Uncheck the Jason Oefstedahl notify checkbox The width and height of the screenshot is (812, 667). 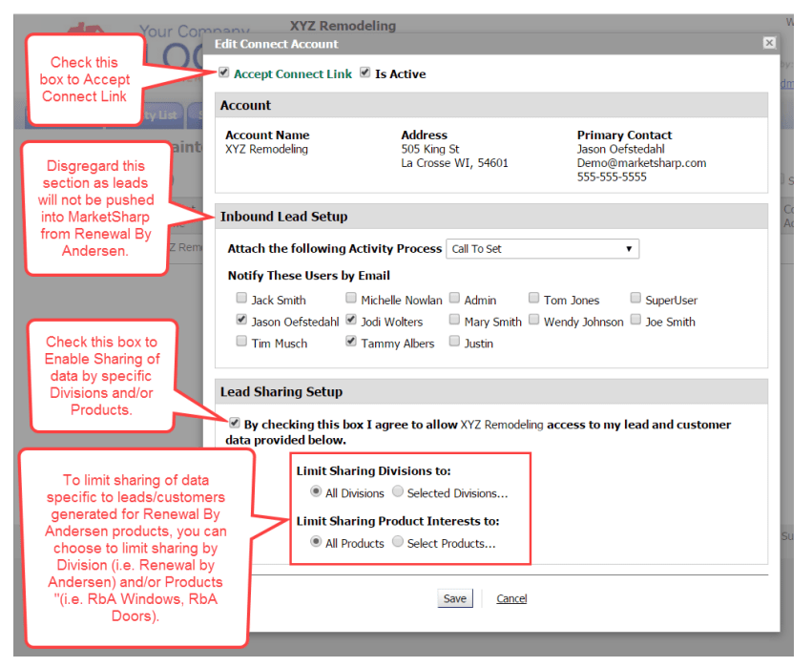[241, 320]
